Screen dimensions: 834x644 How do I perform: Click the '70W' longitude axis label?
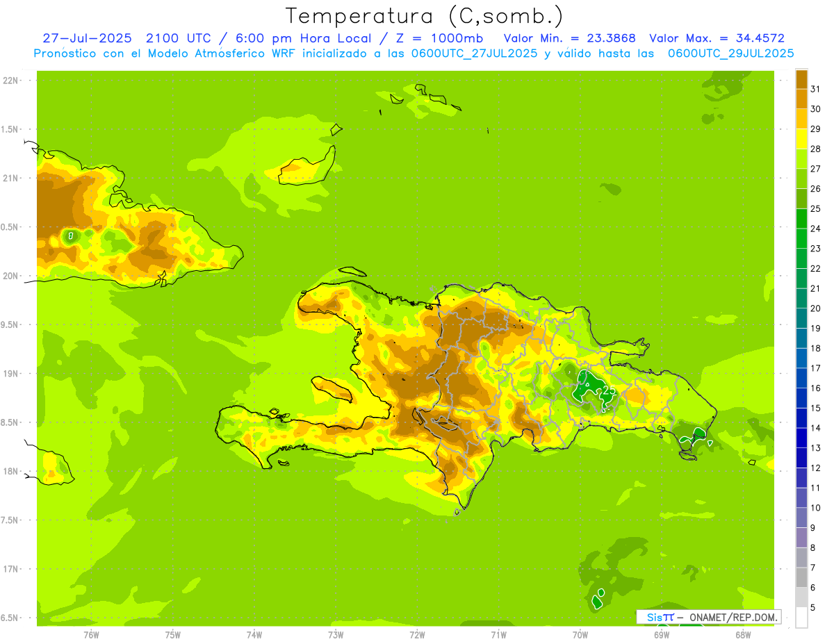(580, 634)
